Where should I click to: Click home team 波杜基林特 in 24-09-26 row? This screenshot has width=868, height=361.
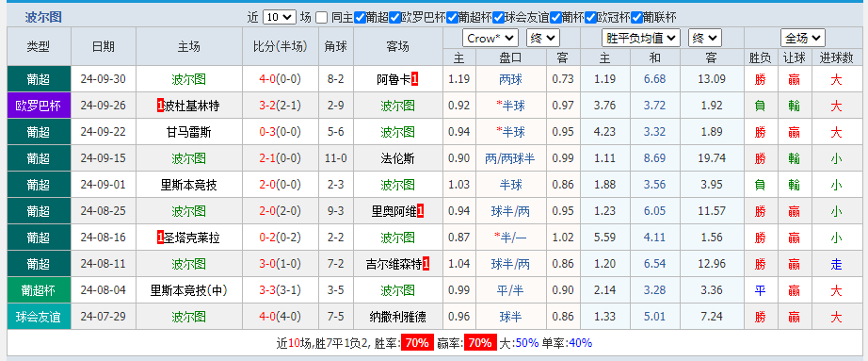[192, 106]
